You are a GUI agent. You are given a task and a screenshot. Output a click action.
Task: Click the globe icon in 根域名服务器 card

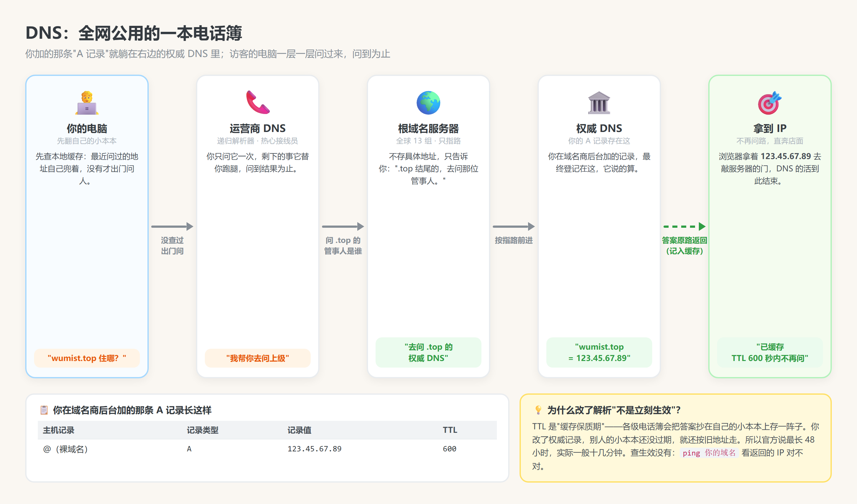[x=428, y=102]
